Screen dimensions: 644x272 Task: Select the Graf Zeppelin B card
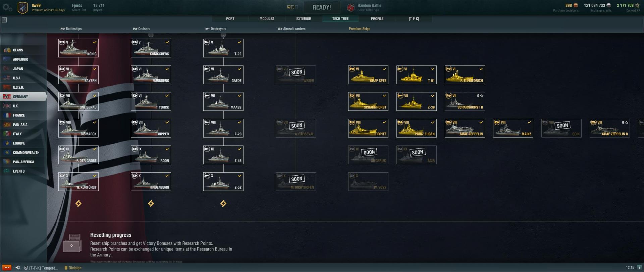pos(610,128)
